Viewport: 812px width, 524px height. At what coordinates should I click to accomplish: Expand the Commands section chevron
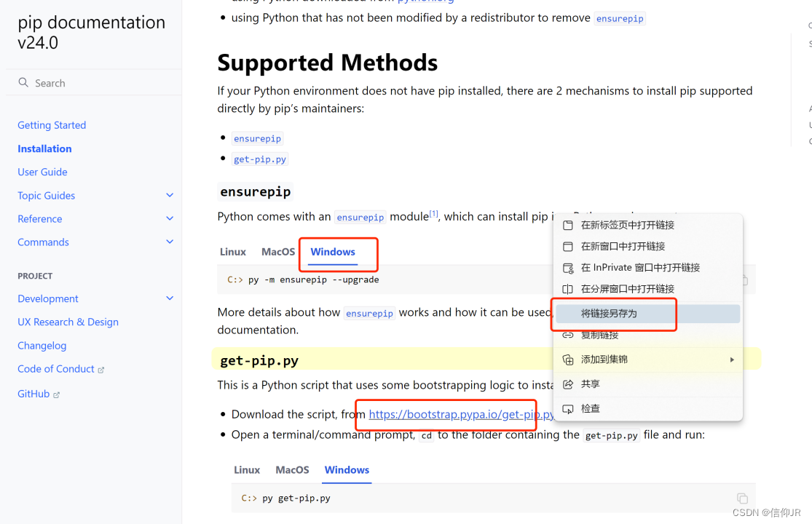(170, 242)
